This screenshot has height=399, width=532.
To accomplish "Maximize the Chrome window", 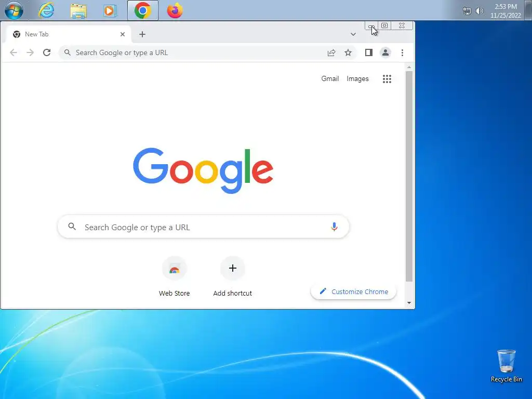I will (384, 26).
